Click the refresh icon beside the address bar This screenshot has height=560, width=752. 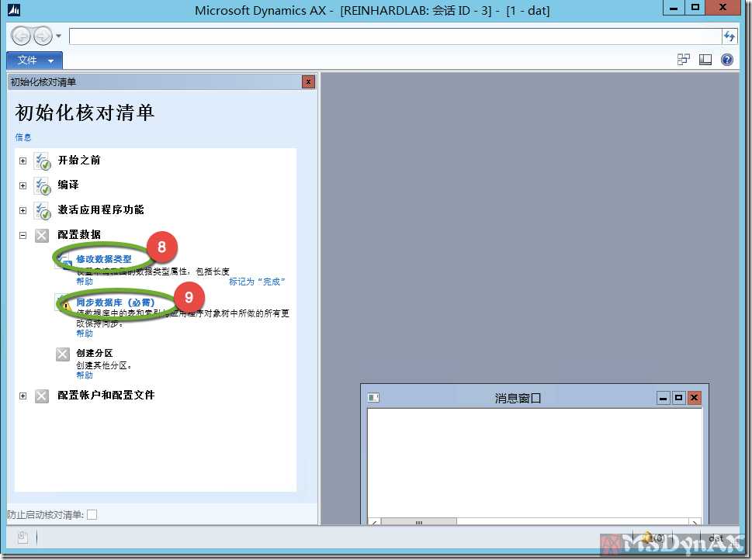(729, 36)
